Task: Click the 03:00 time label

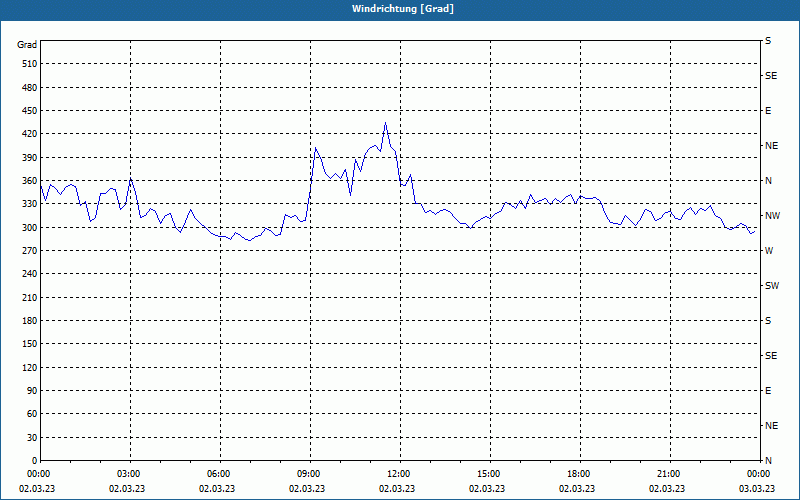Action: point(131,474)
